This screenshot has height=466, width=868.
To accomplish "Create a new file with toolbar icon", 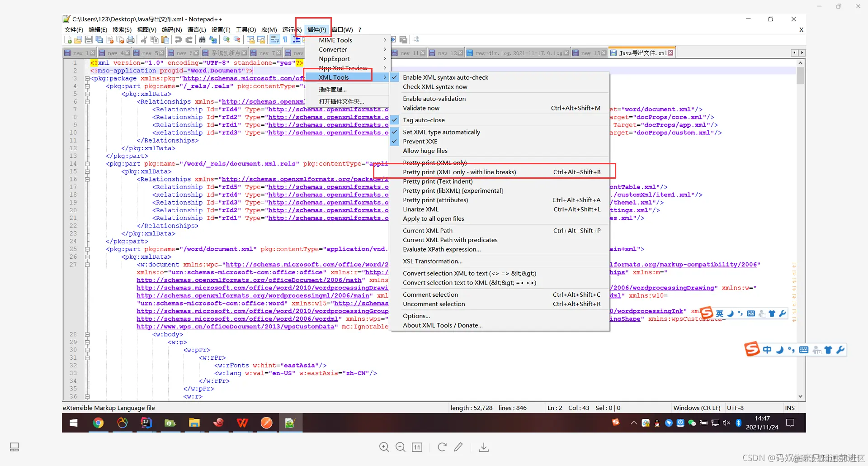I will point(68,40).
